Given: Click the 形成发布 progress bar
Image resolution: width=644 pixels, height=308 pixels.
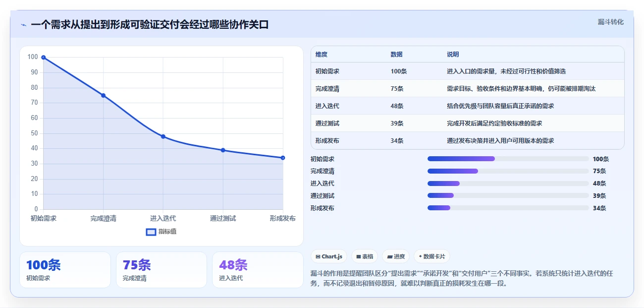Looking at the screenshot, I should [x=508, y=208].
